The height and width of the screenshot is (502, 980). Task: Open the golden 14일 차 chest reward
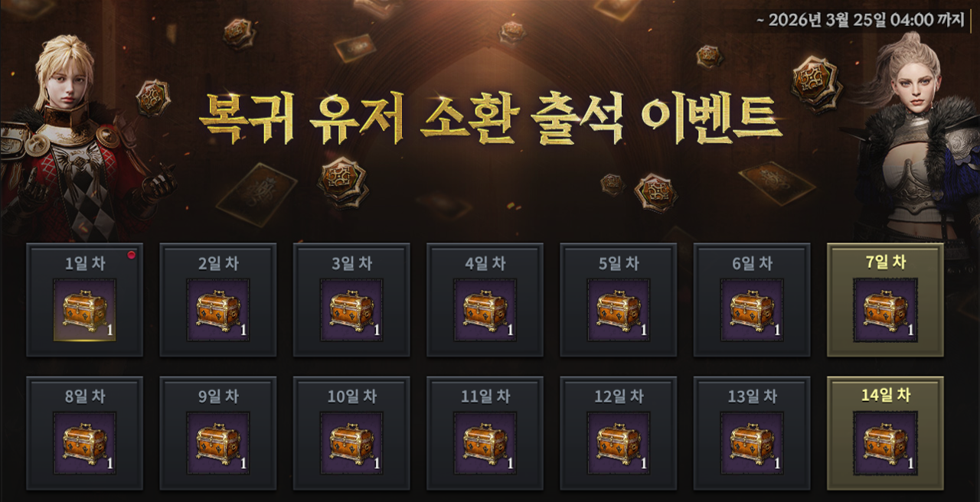click(886, 443)
